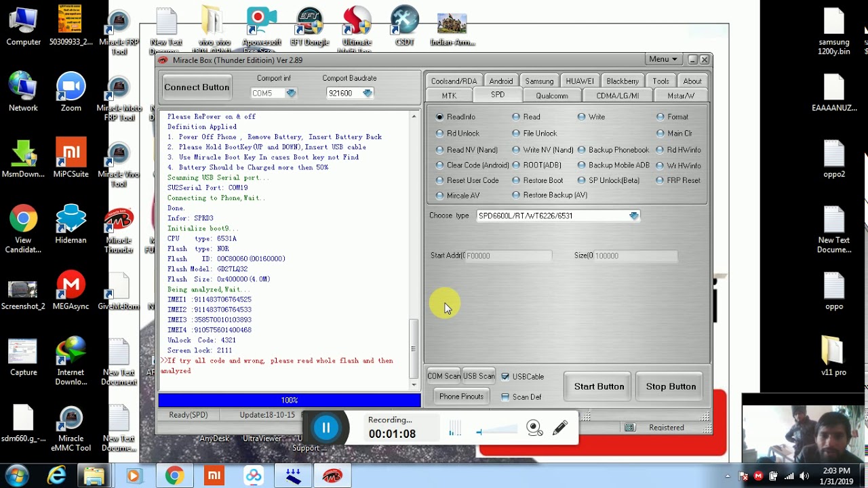Launch GSDT desktop shortcut
This screenshot has height=488, width=868.
(404, 27)
